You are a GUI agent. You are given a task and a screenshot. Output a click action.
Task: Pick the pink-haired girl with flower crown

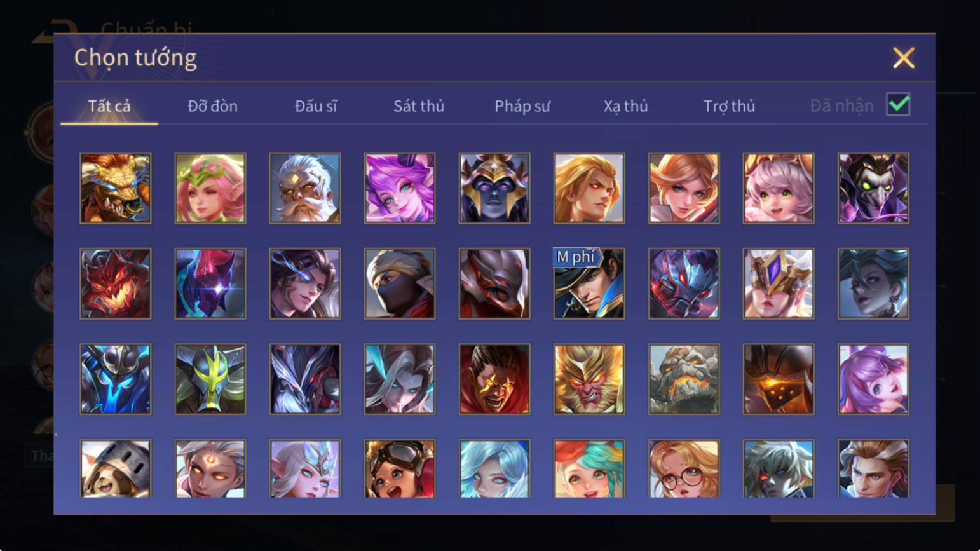click(x=210, y=188)
